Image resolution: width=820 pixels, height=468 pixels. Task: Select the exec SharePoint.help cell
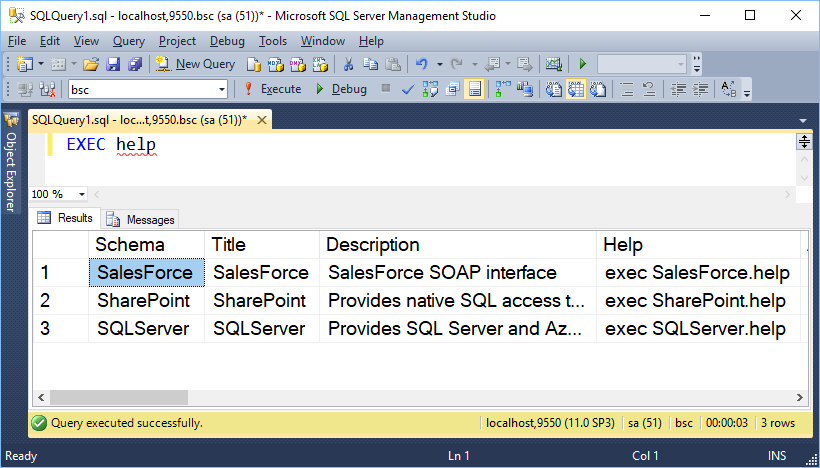pyautogui.click(x=698, y=301)
